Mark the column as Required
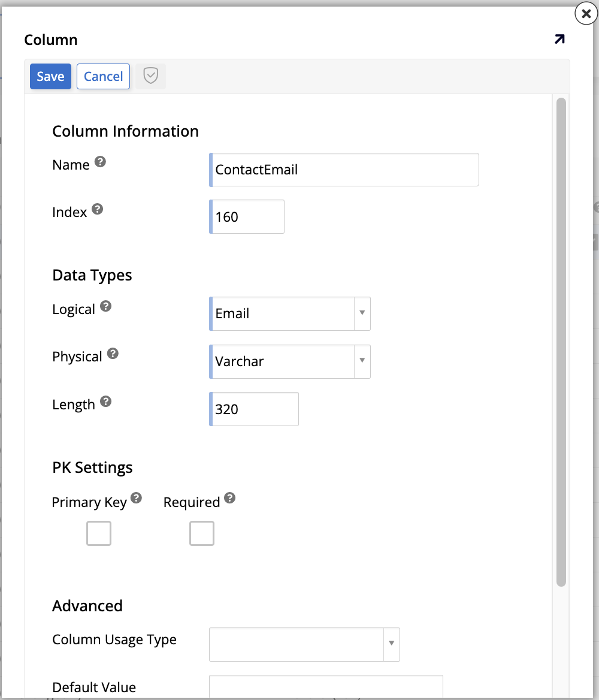The width and height of the screenshot is (599, 700). coord(202,533)
